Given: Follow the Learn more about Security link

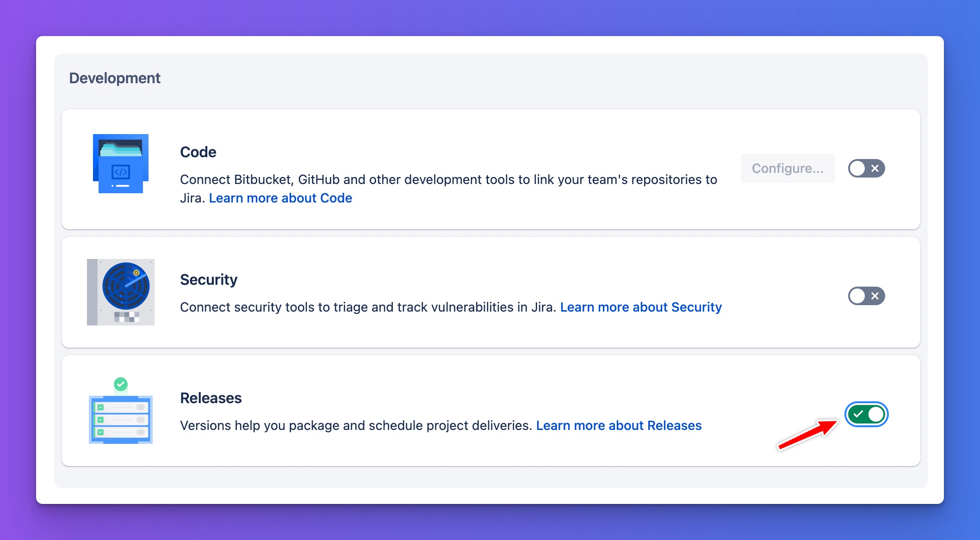Looking at the screenshot, I should pos(641,307).
